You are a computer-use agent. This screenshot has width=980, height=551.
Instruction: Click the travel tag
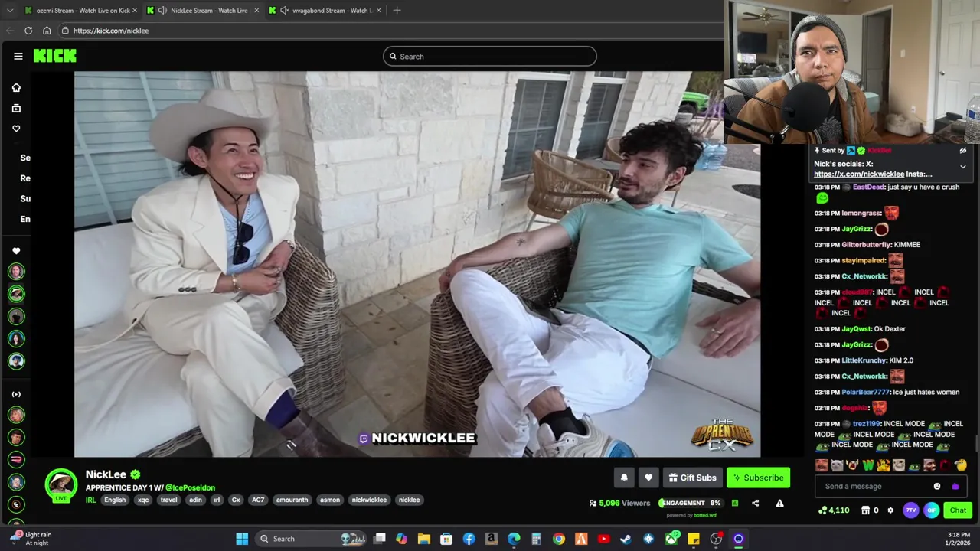pyautogui.click(x=168, y=500)
